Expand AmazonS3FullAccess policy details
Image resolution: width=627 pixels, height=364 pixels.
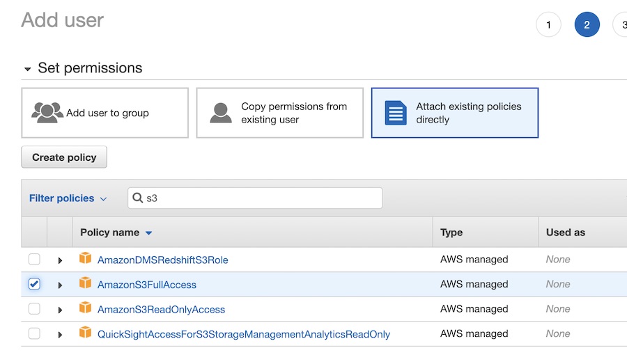(60, 285)
